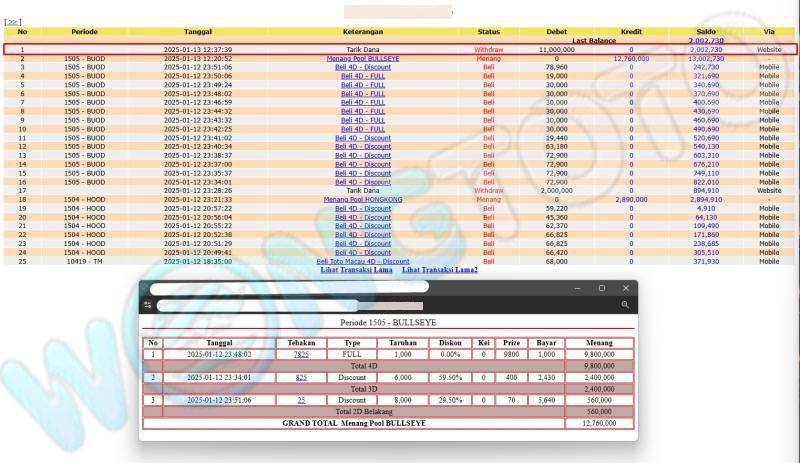This screenshot has width=800, height=463.
Task: Click the zoom magnifier icon in popup window
Action: [625, 305]
